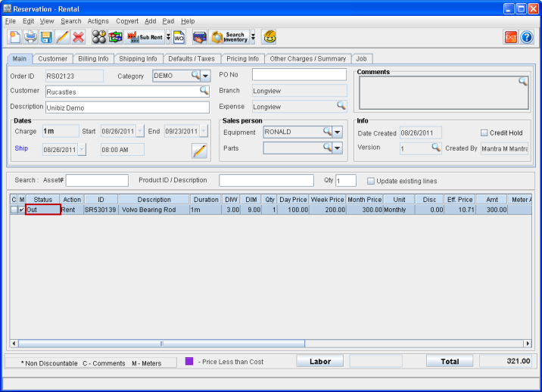
Task: Open the Pad menu
Action: tap(168, 21)
